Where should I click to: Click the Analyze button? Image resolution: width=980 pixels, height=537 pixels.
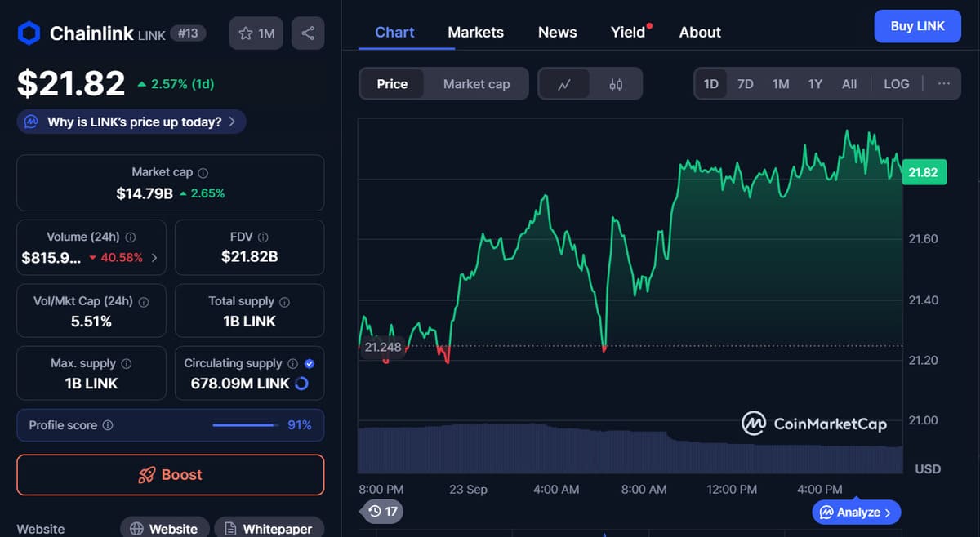pos(856,513)
